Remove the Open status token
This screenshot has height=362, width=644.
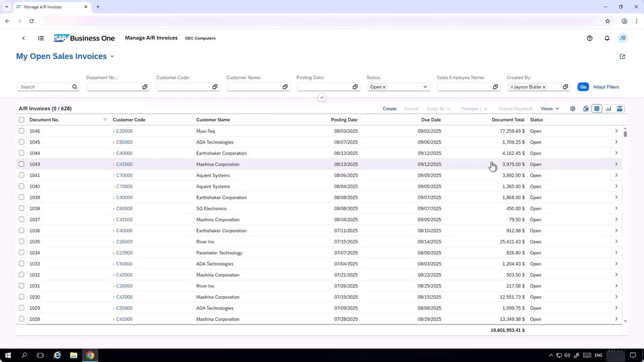point(384,87)
